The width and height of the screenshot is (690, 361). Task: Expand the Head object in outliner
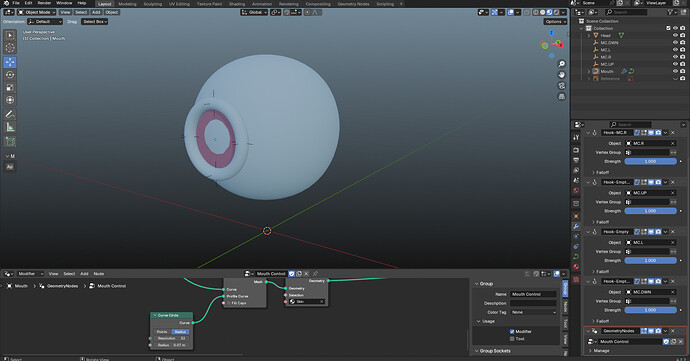click(x=589, y=35)
